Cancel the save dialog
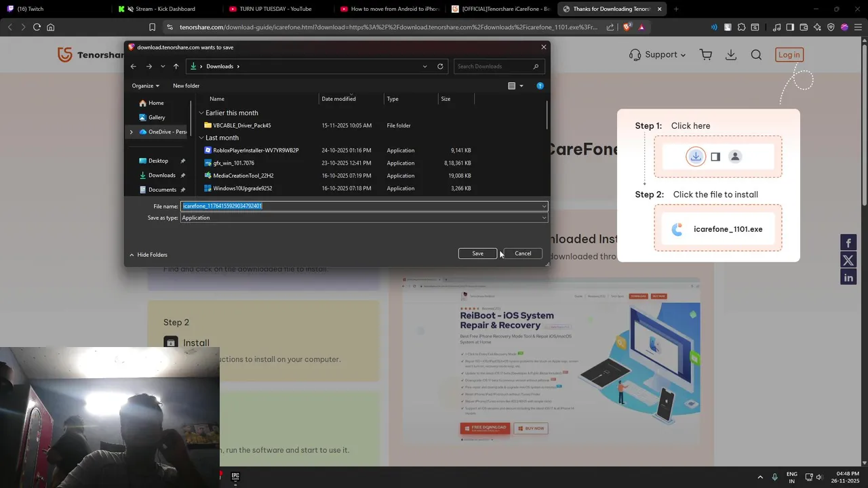The width and height of the screenshot is (868, 488). point(523,253)
